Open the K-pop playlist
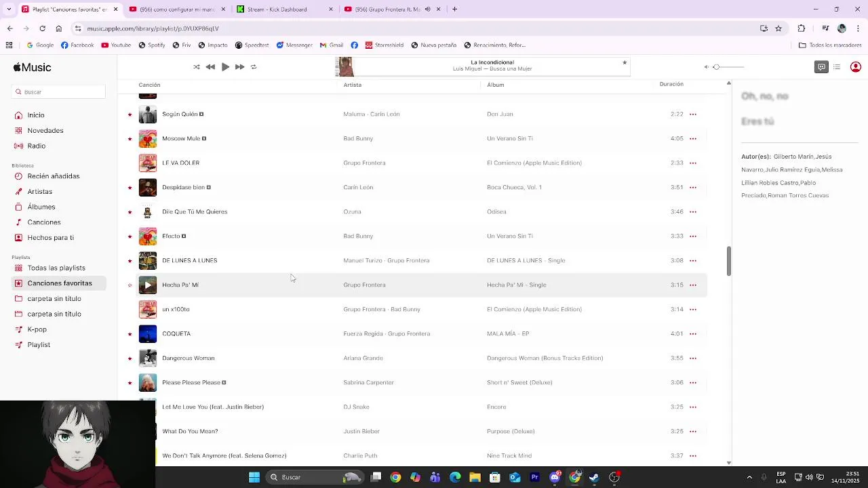This screenshot has width=868, height=488. click(37, 329)
